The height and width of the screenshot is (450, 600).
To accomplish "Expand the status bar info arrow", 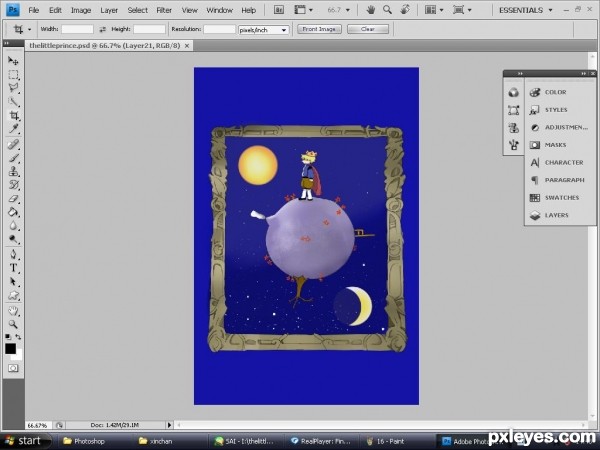I will point(170,425).
